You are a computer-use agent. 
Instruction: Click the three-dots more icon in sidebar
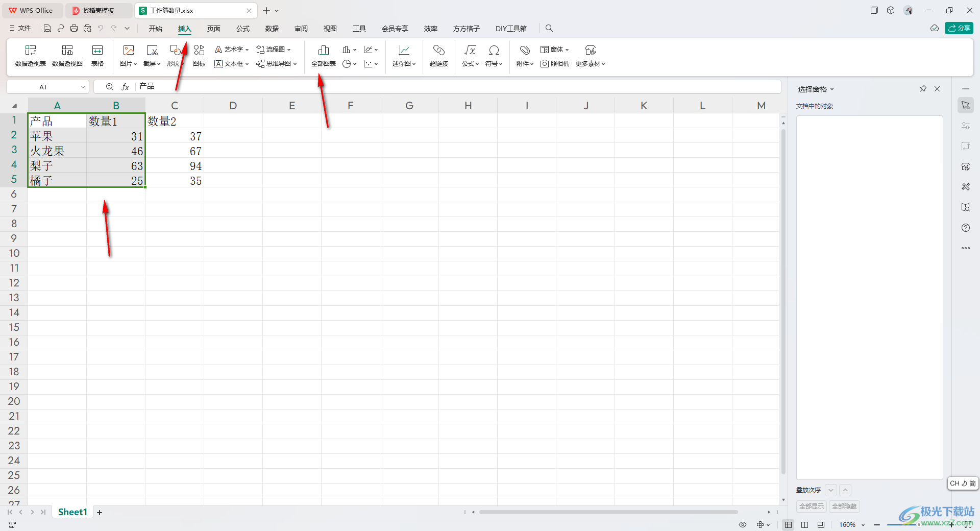pyautogui.click(x=966, y=248)
